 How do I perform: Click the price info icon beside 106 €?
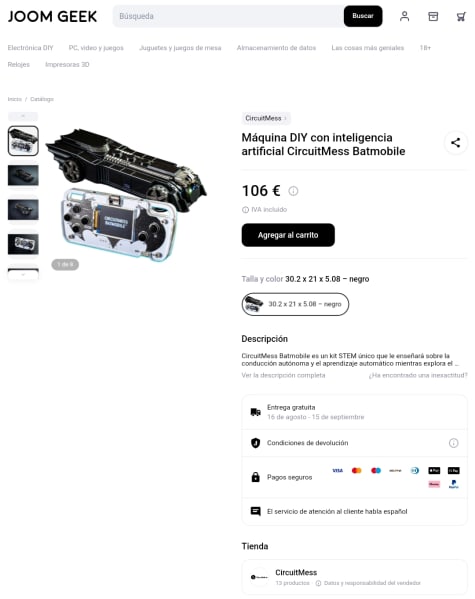pyautogui.click(x=293, y=191)
